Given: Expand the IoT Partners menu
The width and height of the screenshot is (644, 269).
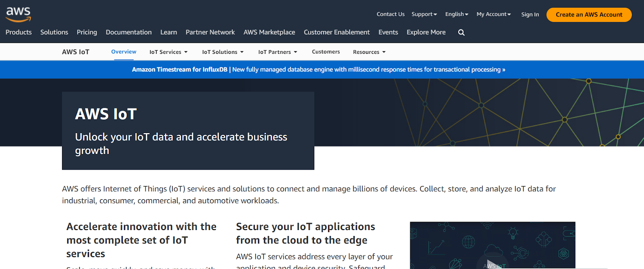Looking at the screenshot, I should (x=278, y=52).
